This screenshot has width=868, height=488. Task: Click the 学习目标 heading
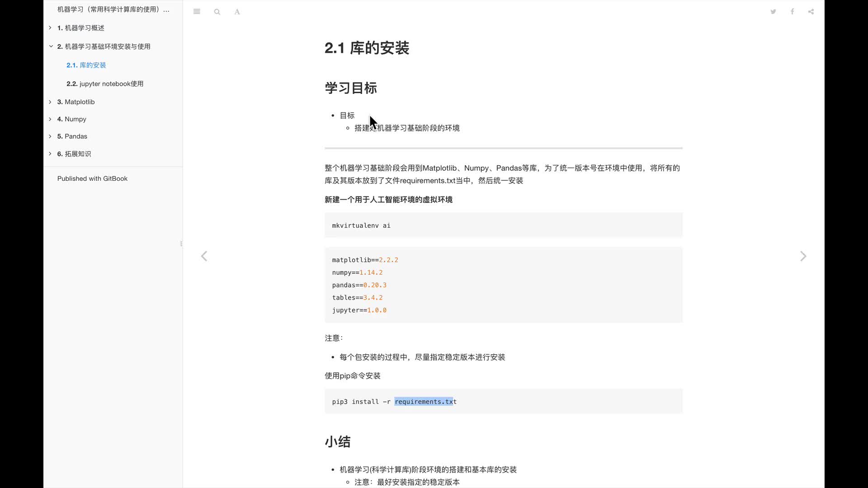351,88
